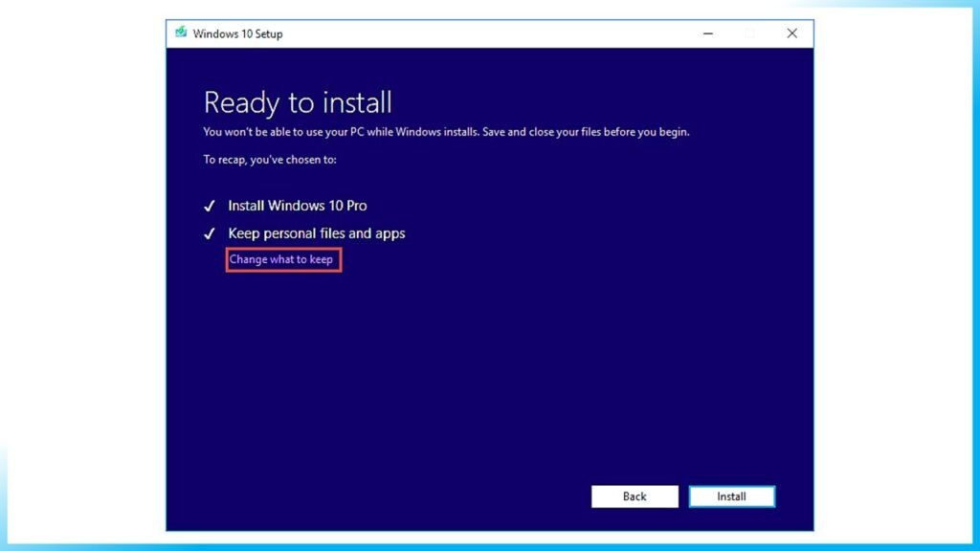
Task: Click the checkmark beside Keep personal files and apps
Action: (x=209, y=232)
